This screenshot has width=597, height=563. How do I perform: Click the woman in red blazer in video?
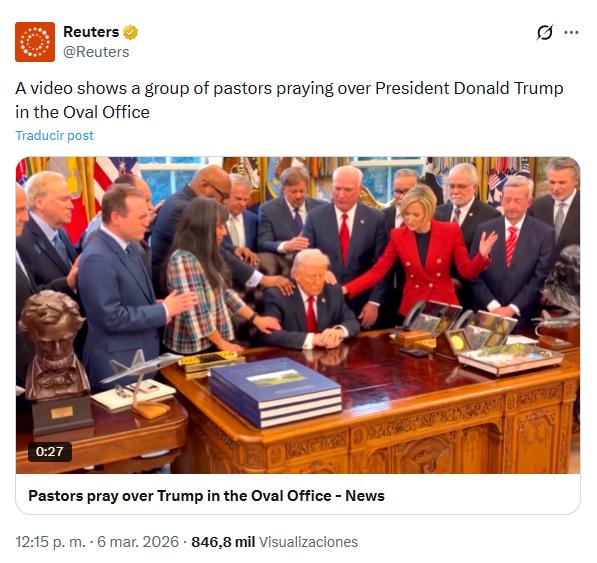tap(421, 251)
